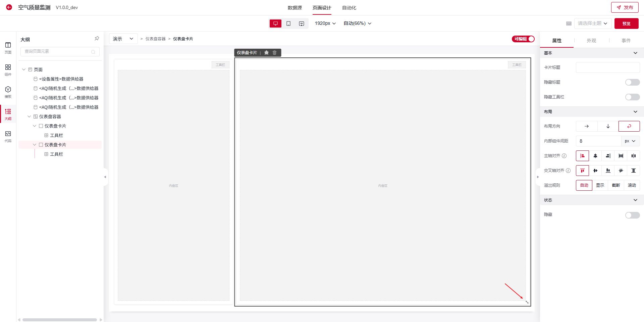
Task: Set layout direction to vertical down arrow
Action: click(608, 126)
